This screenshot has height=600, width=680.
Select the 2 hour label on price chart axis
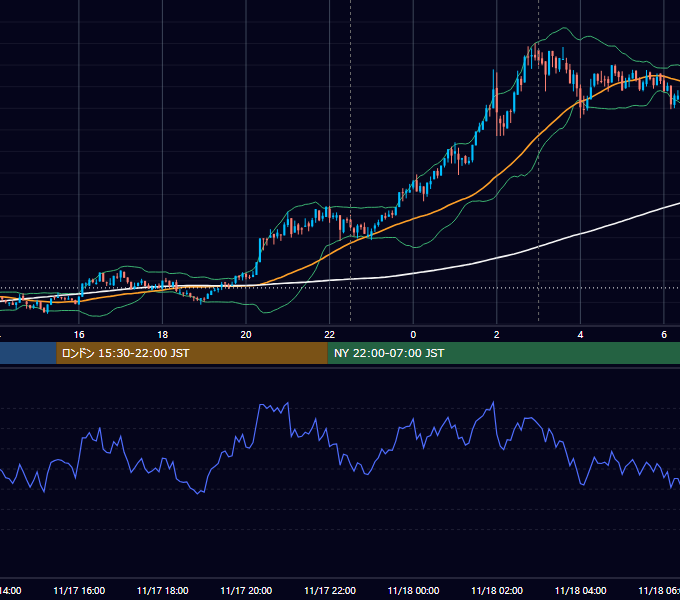(497, 335)
